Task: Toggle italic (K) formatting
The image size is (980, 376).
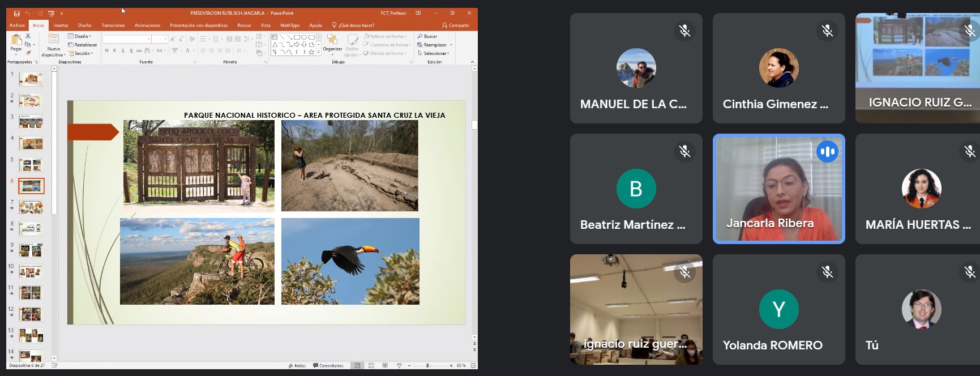Action: coord(114,50)
